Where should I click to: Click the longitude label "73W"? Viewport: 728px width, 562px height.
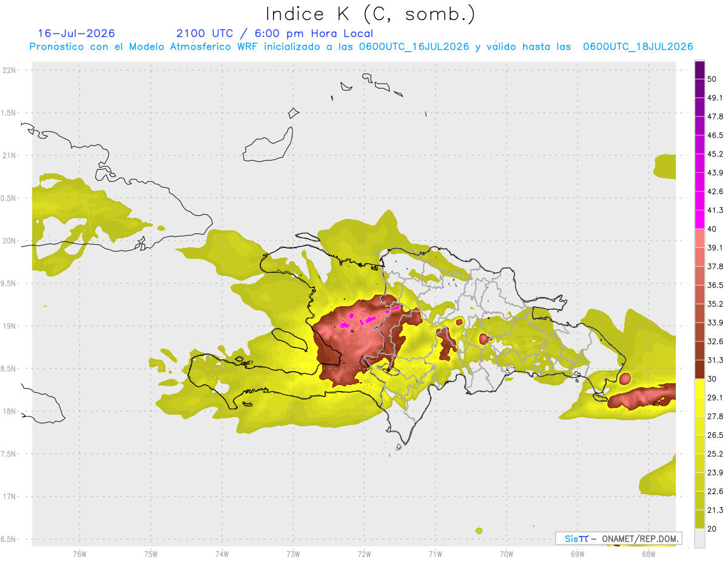click(x=293, y=555)
